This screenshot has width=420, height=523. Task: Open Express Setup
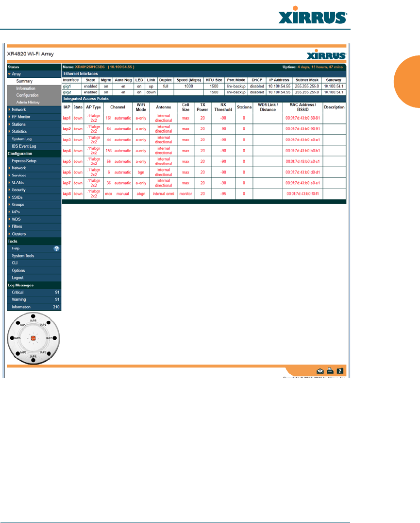(24, 161)
